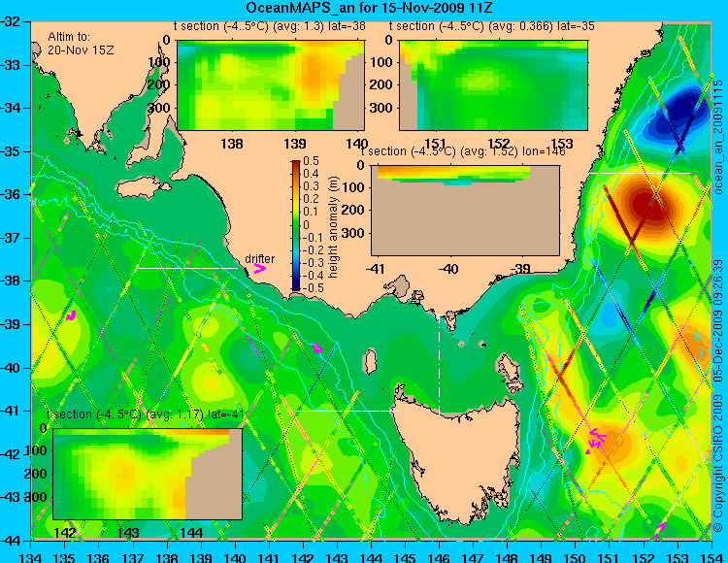Viewport: 728px width, 563px height.
Task: Open the lat=-35 temperature section inset
Action: tap(493, 85)
